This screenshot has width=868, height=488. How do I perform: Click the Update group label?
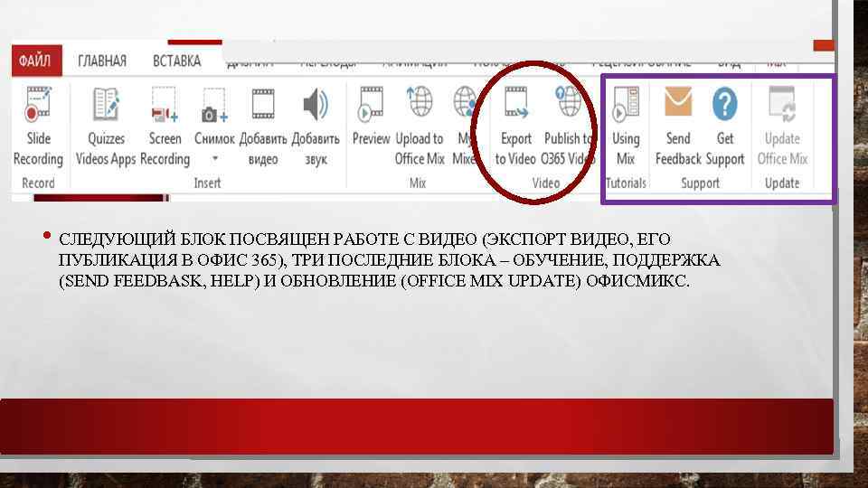point(782,183)
